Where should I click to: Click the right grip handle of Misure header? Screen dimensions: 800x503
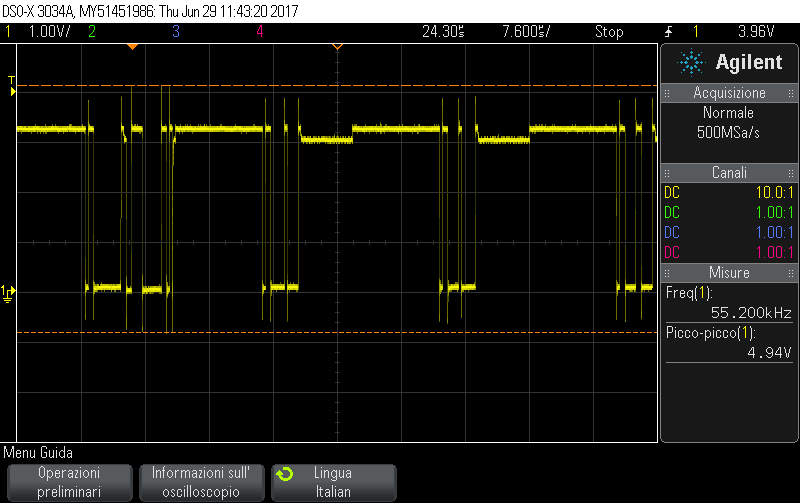pyautogui.click(x=791, y=273)
